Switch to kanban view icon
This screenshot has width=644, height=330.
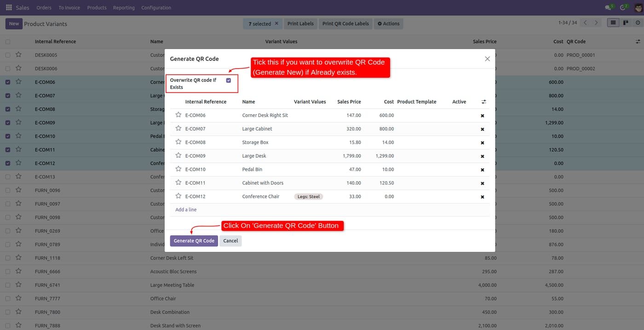pos(626,23)
